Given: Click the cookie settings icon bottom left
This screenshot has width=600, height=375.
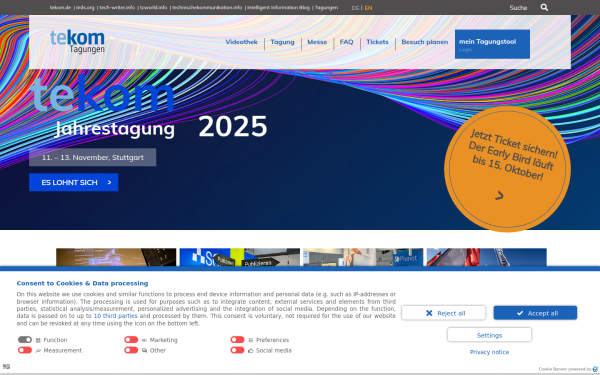Looking at the screenshot, I should pos(6,366).
